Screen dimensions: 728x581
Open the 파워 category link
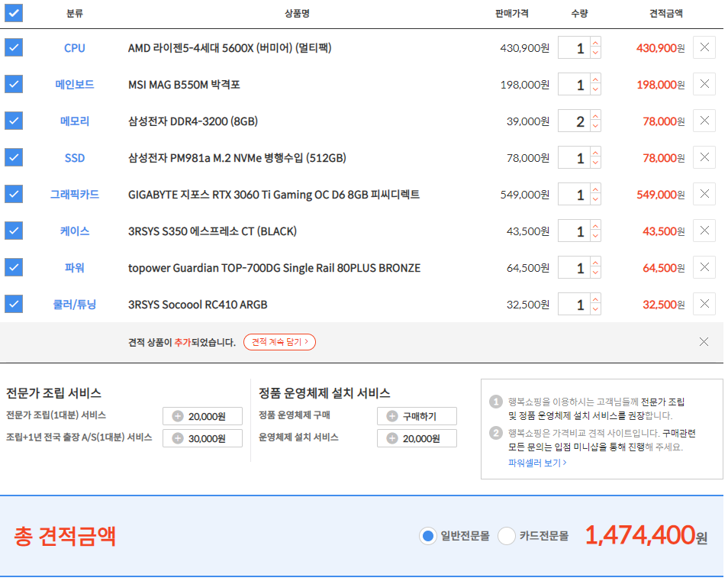coord(74,268)
